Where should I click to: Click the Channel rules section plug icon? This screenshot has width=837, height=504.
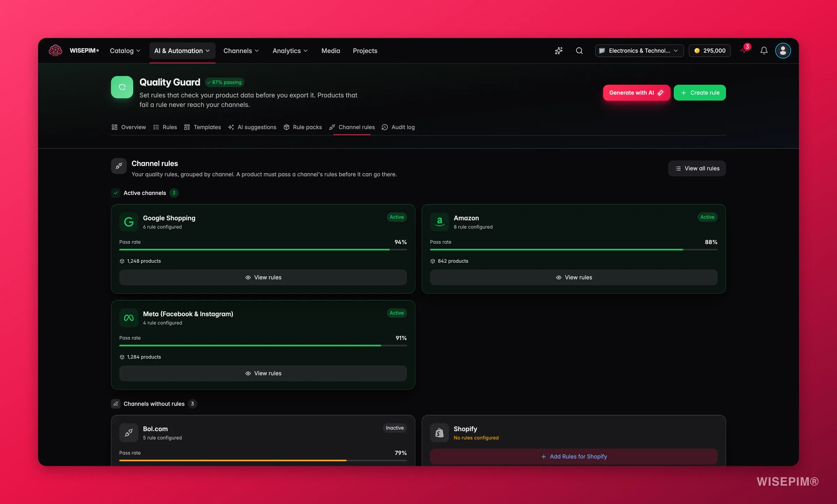coord(119,166)
